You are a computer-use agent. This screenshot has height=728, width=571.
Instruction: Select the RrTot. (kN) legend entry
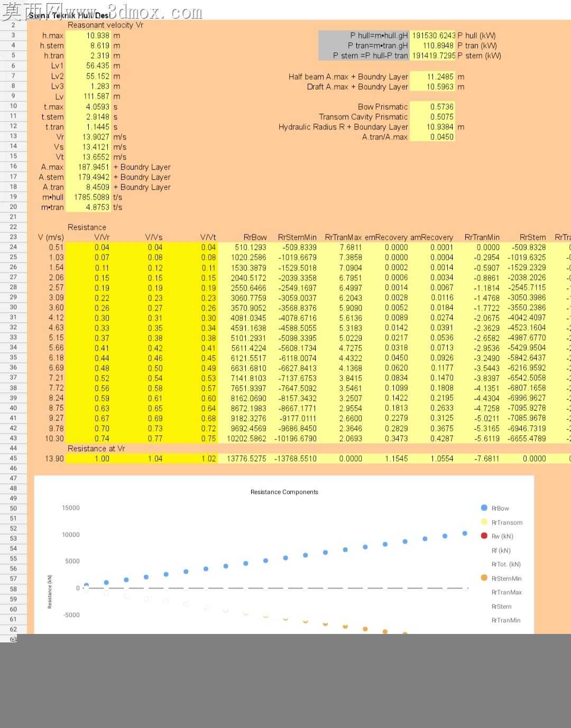point(506,564)
